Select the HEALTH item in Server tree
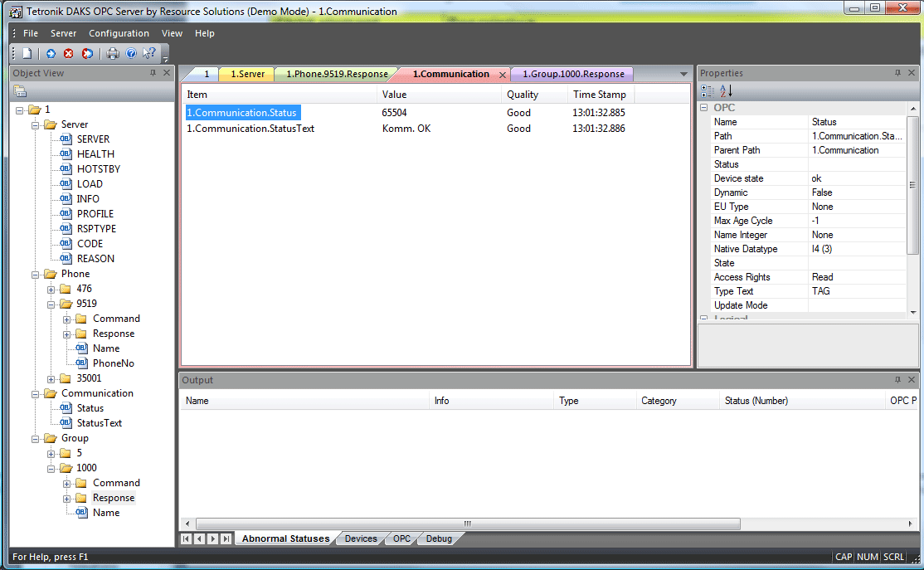The width and height of the screenshot is (924, 570). point(95,154)
